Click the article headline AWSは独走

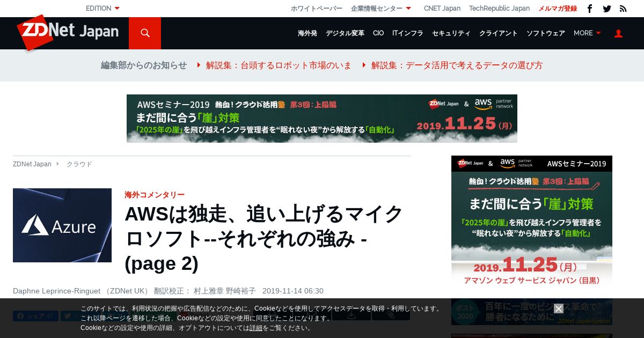click(x=264, y=239)
